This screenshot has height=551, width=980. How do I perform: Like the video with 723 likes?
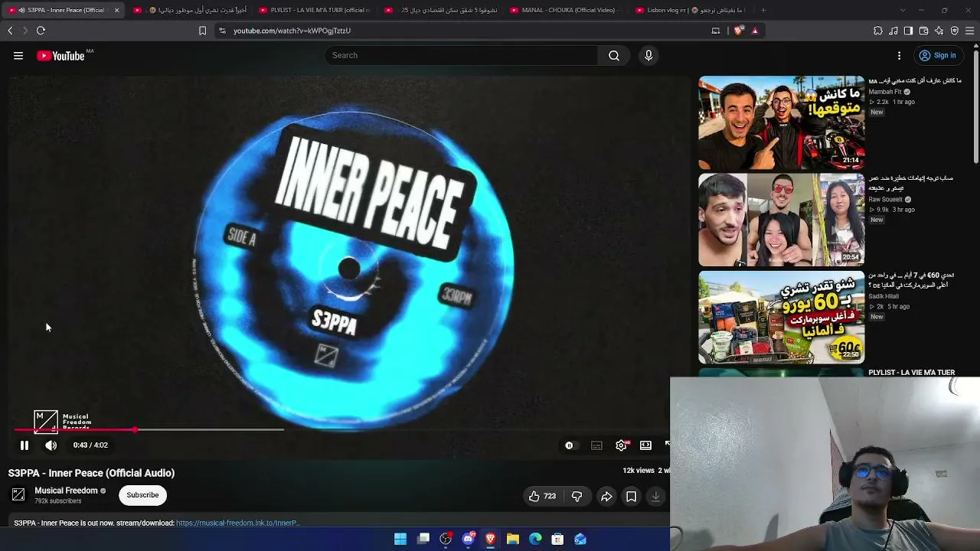click(x=542, y=497)
